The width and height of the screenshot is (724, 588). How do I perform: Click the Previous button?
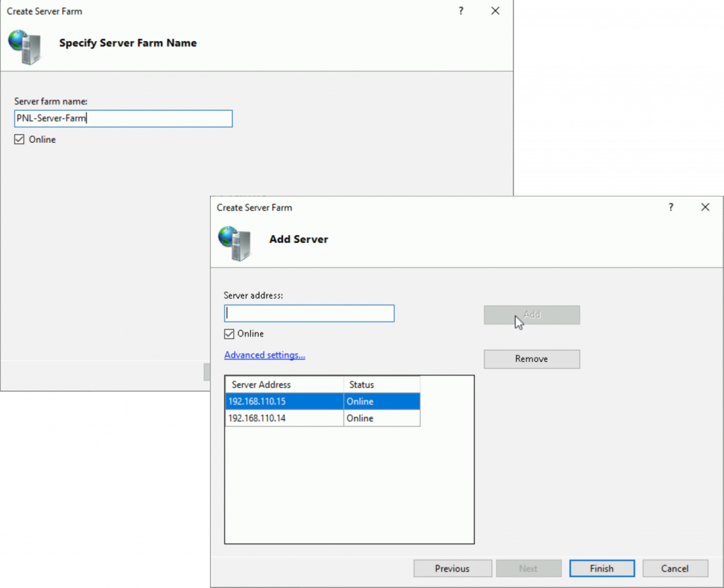coord(452,568)
